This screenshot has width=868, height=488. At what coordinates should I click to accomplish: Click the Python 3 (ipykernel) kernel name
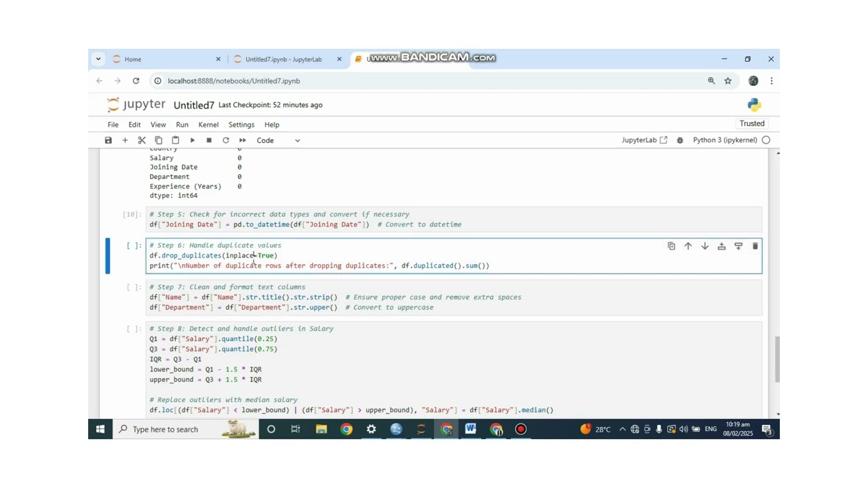coord(725,140)
